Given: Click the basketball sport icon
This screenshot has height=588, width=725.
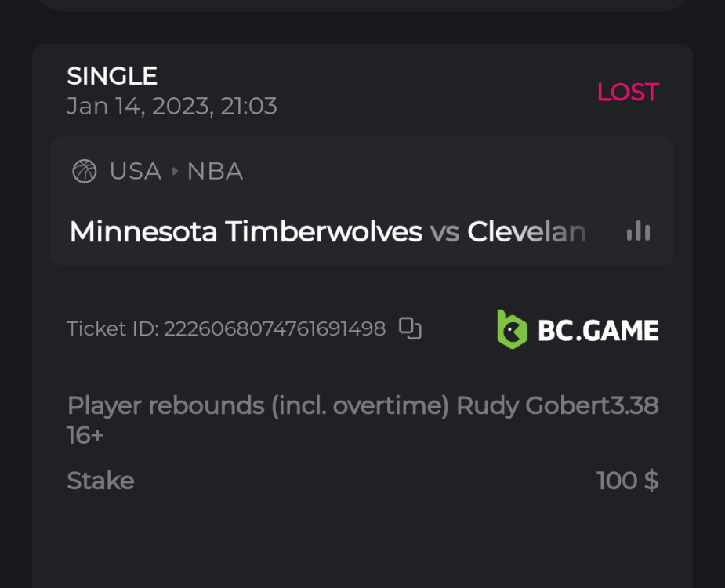Looking at the screenshot, I should tap(85, 171).
